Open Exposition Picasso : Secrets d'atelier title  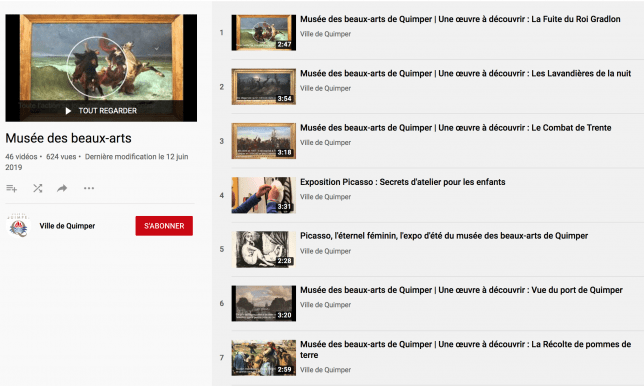pyautogui.click(x=402, y=182)
